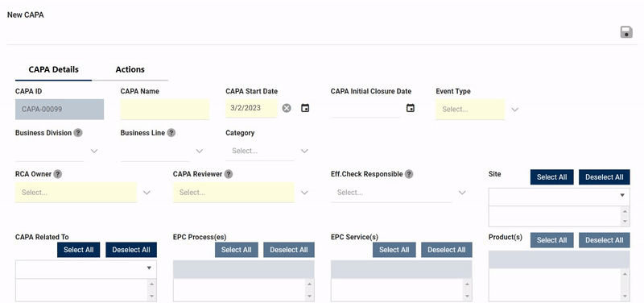This screenshot has width=644, height=303.
Task: Click the save disk icon
Action: 626,32
